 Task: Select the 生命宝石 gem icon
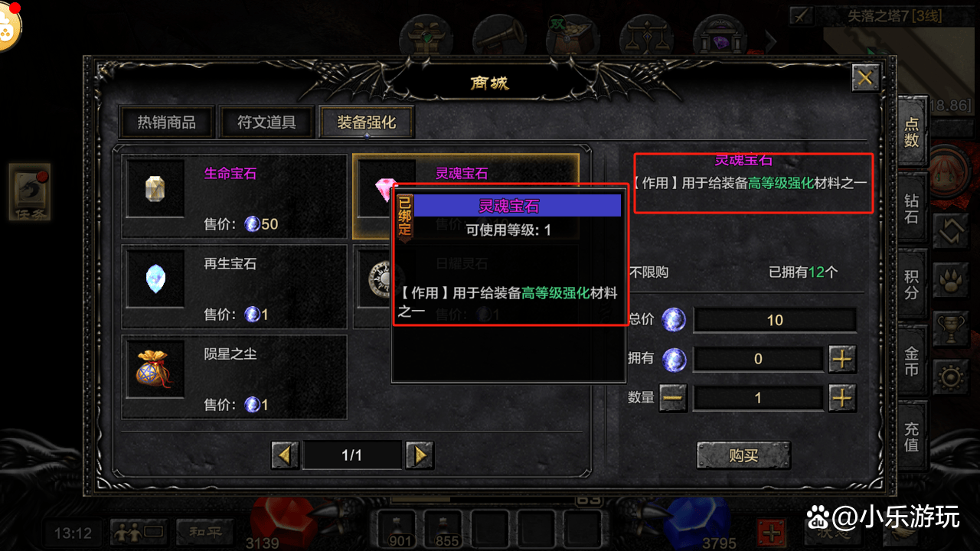tap(155, 188)
